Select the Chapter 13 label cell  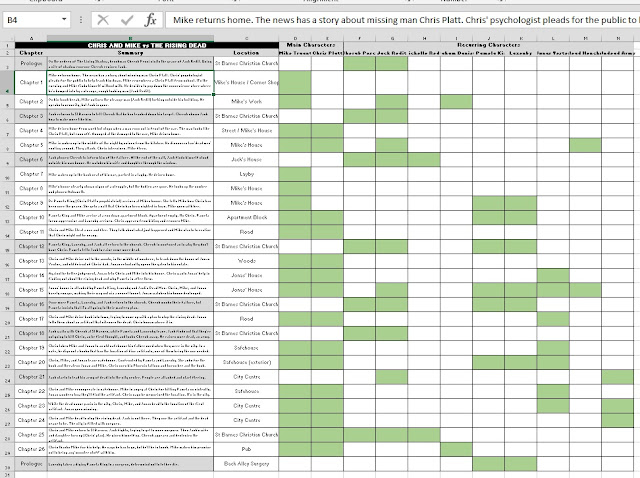tap(31, 261)
